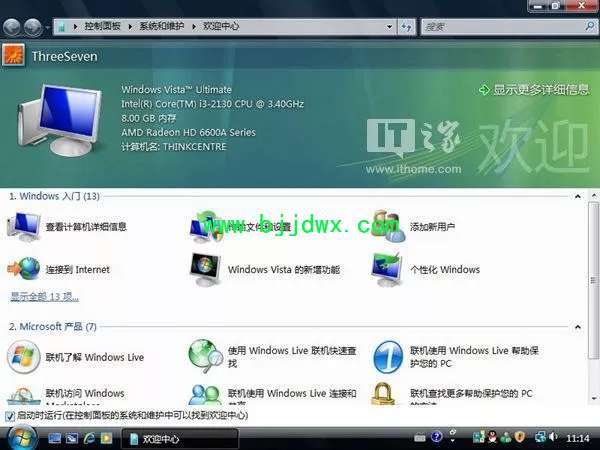
Task: Click 欢迎中心 in breadcrumb
Action: [221, 26]
